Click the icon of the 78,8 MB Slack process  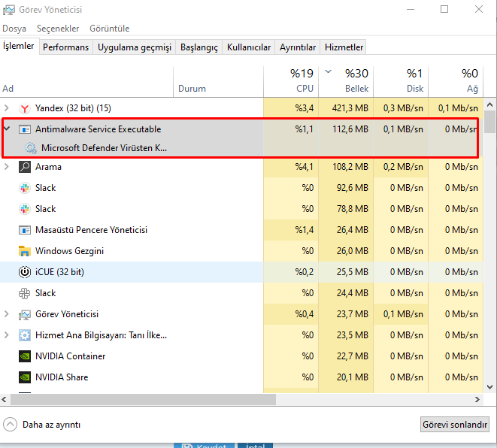25,209
